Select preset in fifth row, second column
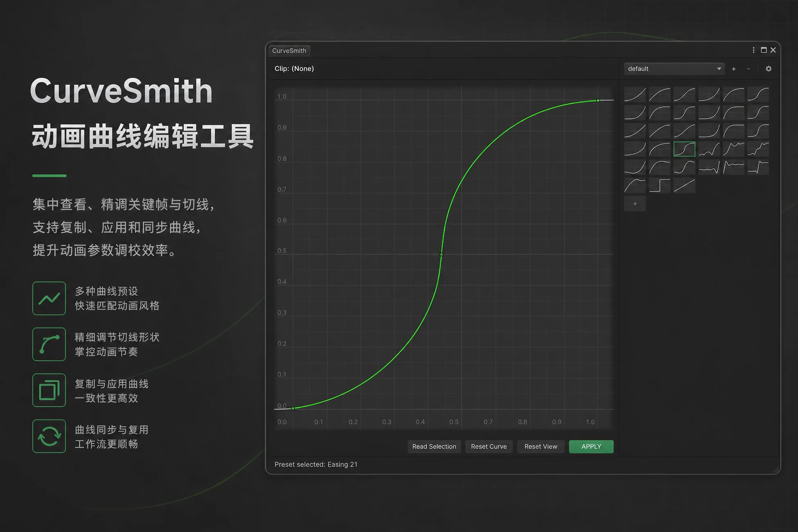The image size is (798, 532). (x=660, y=167)
